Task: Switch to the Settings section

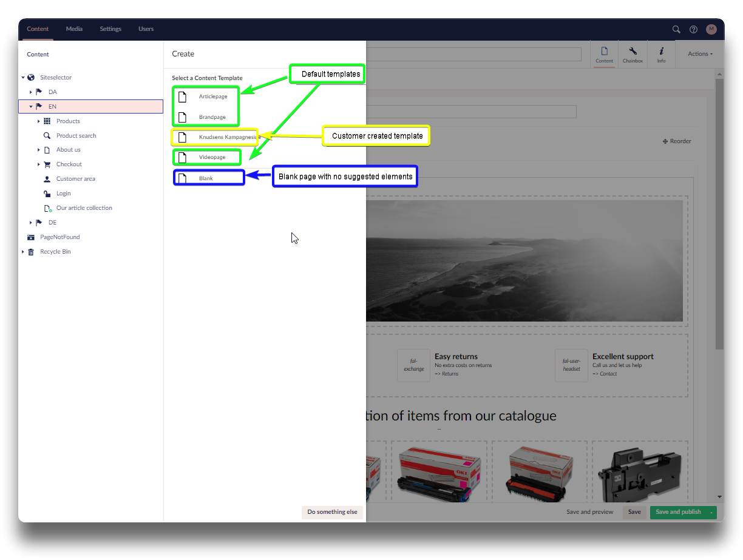Action: pyautogui.click(x=110, y=29)
